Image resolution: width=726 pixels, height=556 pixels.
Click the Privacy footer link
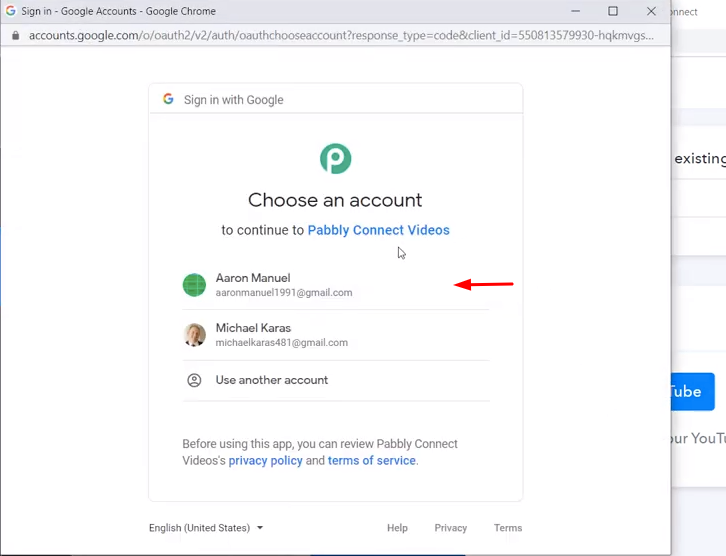point(451,528)
